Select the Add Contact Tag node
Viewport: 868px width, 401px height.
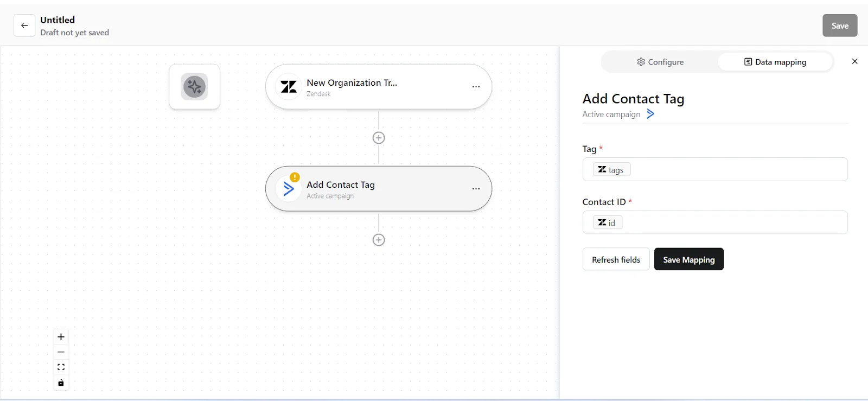point(379,189)
